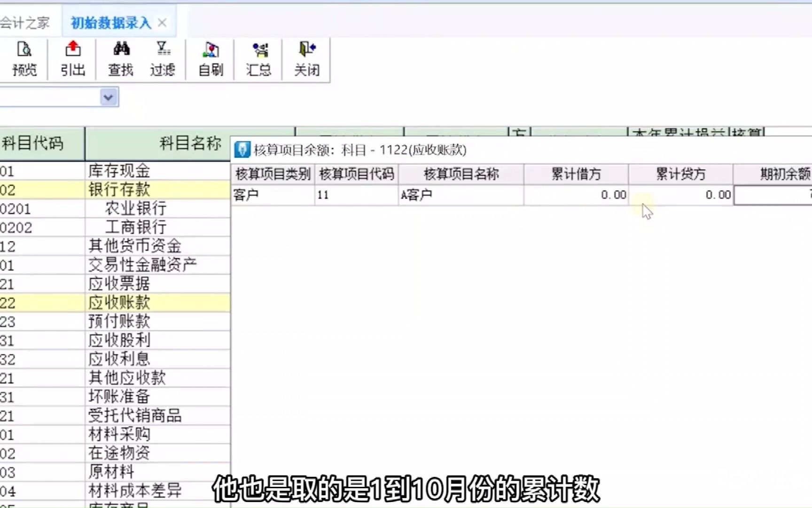Select the 其他应收款 row
812x508 pixels.
[x=115, y=378]
